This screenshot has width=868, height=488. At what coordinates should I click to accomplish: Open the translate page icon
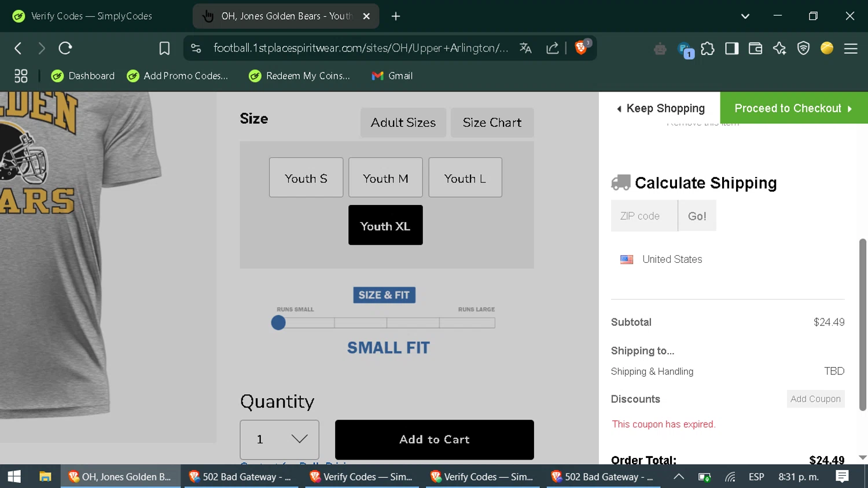click(x=525, y=48)
